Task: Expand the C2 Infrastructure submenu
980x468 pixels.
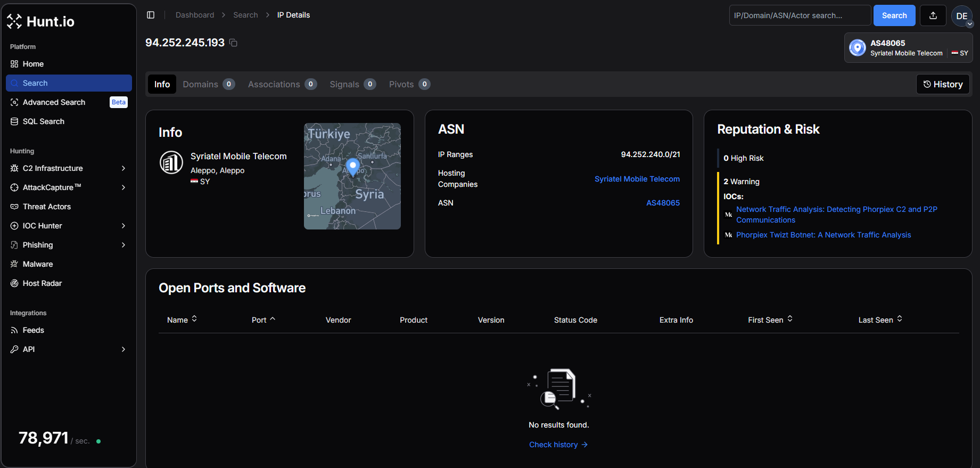Action: [x=123, y=168]
